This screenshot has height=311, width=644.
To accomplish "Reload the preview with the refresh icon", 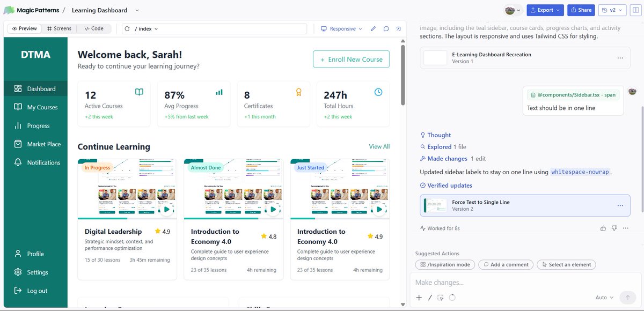I will [127, 28].
